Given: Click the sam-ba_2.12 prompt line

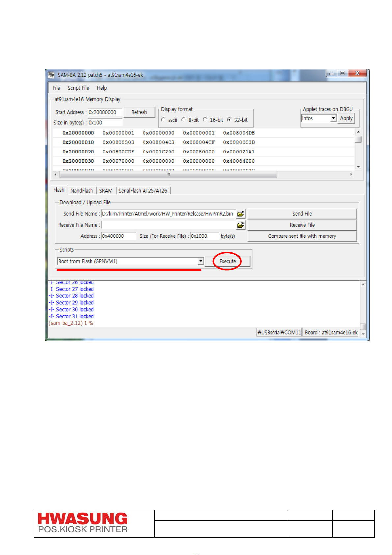Looking at the screenshot, I should [71, 323].
